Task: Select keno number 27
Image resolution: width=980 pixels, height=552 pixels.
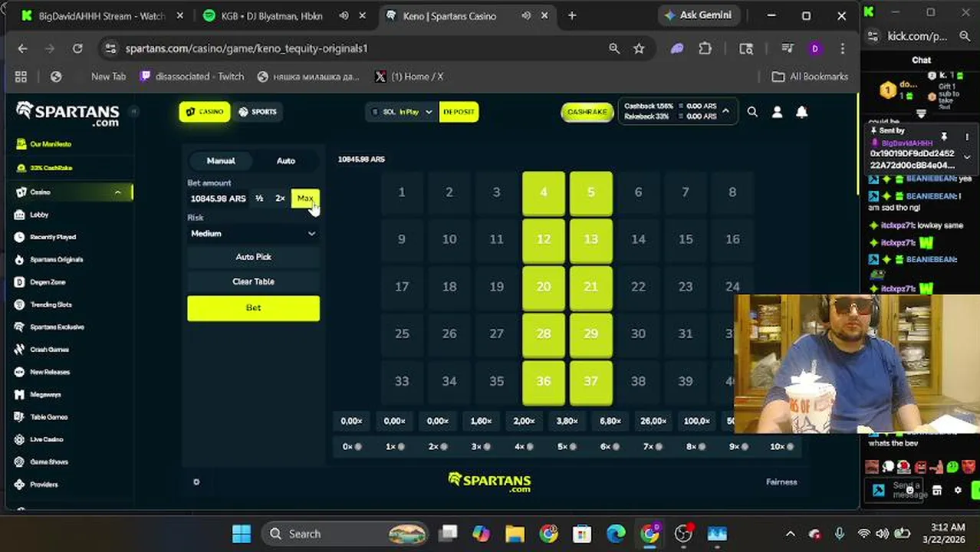Action: click(496, 333)
